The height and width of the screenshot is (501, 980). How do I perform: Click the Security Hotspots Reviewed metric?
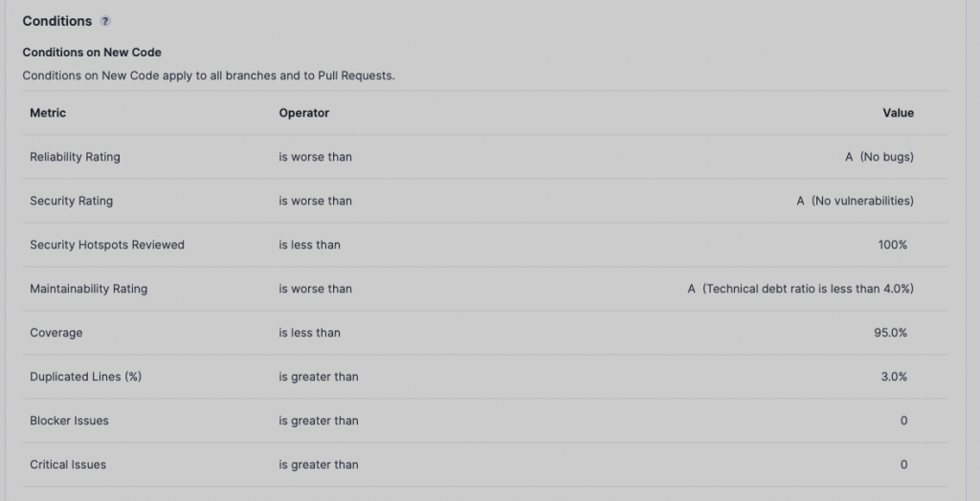click(x=106, y=245)
